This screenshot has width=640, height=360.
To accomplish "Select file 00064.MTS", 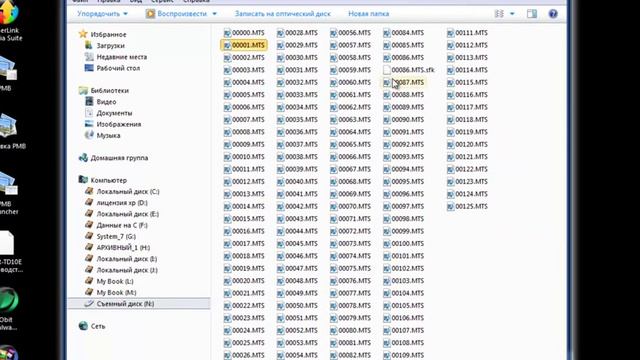I will [x=354, y=132].
